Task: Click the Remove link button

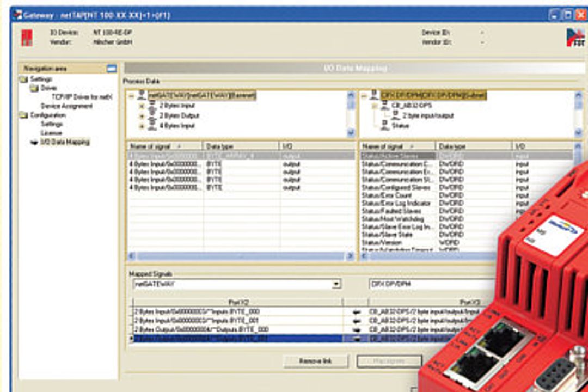Action: click(x=316, y=362)
